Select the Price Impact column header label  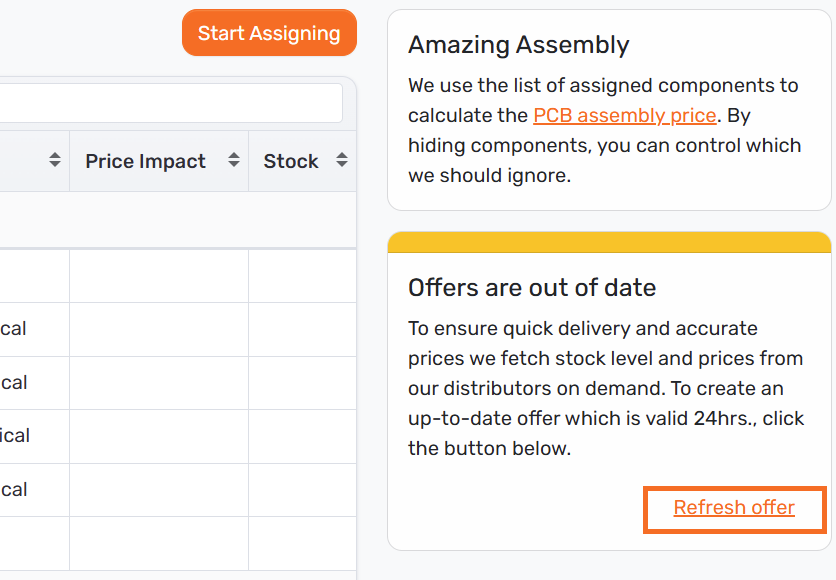[x=145, y=161]
